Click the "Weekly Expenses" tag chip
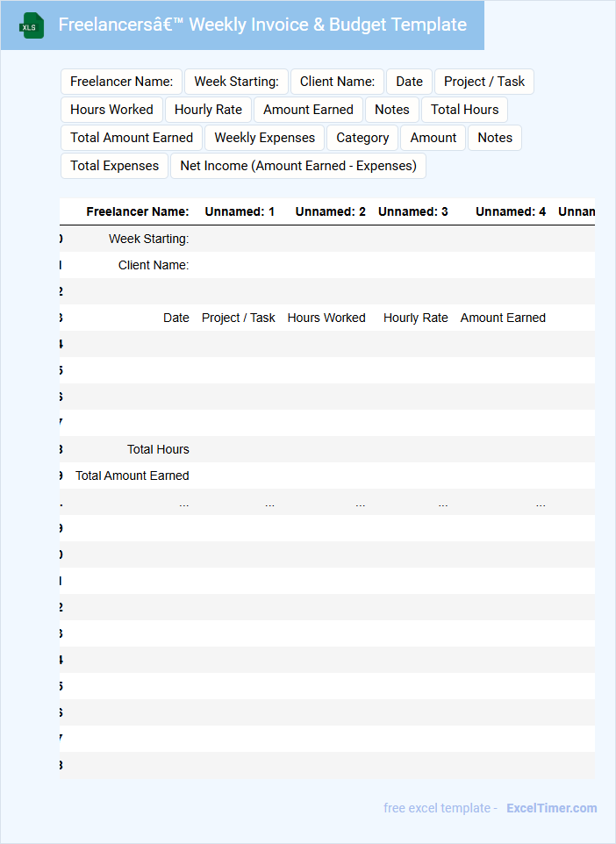The height and width of the screenshot is (844, 616). (x=264, y=138)
